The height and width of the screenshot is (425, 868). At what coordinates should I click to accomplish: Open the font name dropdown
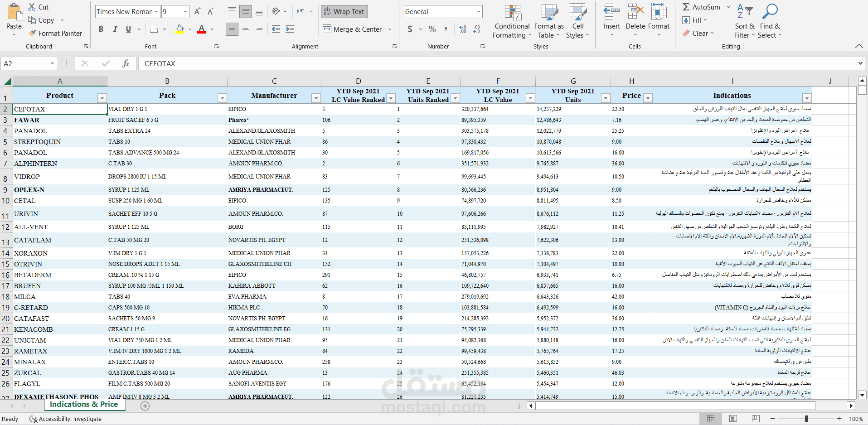pos(157,12)
